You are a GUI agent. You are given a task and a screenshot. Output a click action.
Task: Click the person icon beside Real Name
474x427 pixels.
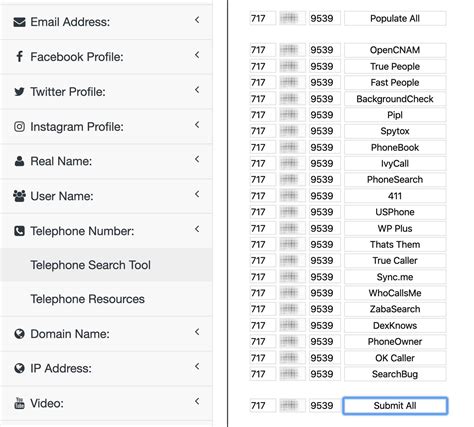pyautogui.click(x=19, y=161)
